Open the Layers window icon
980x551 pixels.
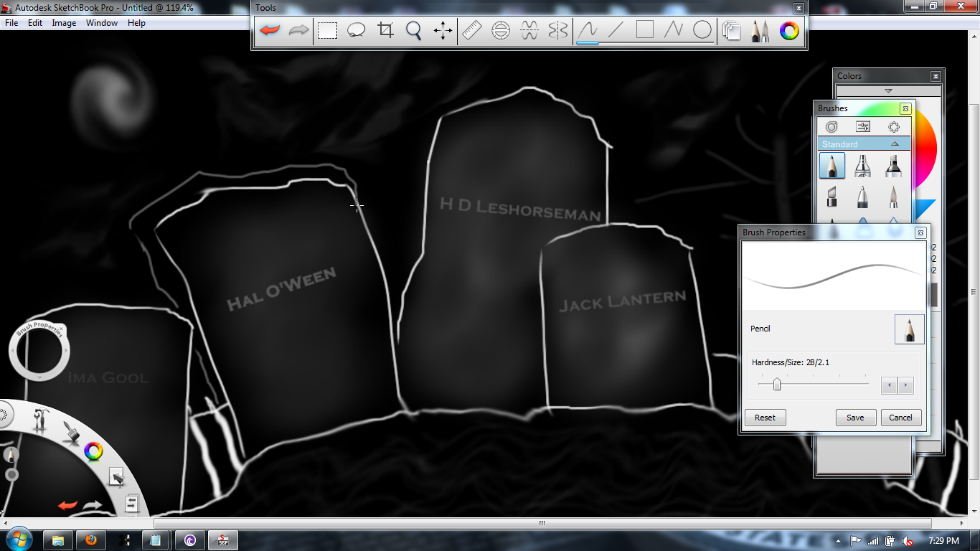[731, 31]
